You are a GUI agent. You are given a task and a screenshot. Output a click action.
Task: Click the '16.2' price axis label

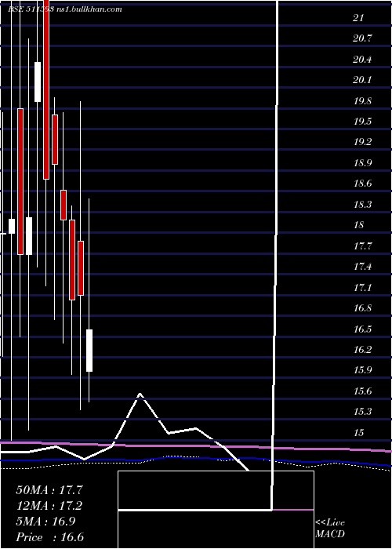click(362, 350)
